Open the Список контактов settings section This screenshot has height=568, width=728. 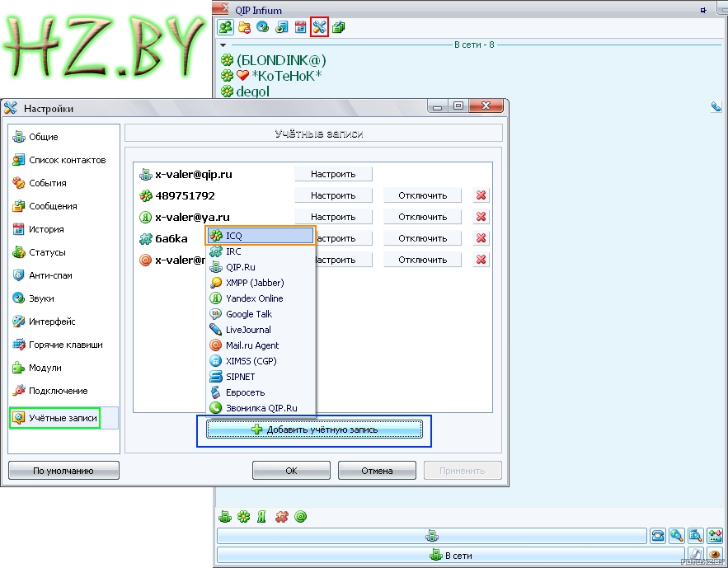59,160
